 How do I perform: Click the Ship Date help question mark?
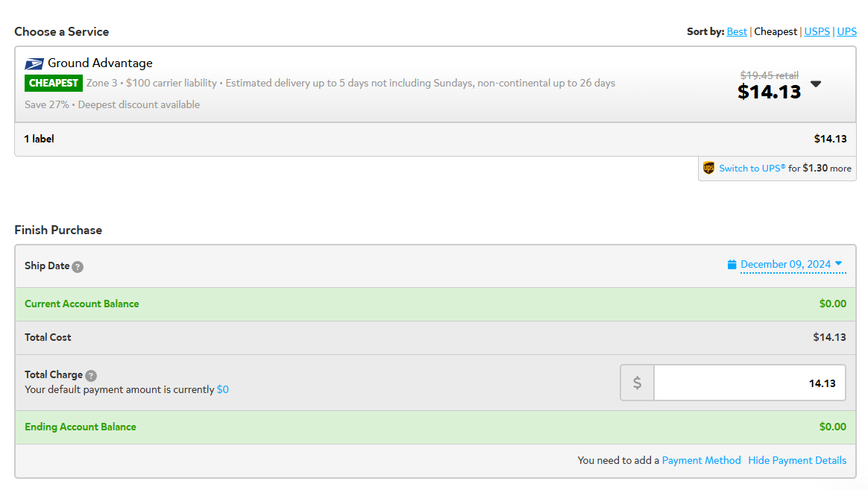78,267
